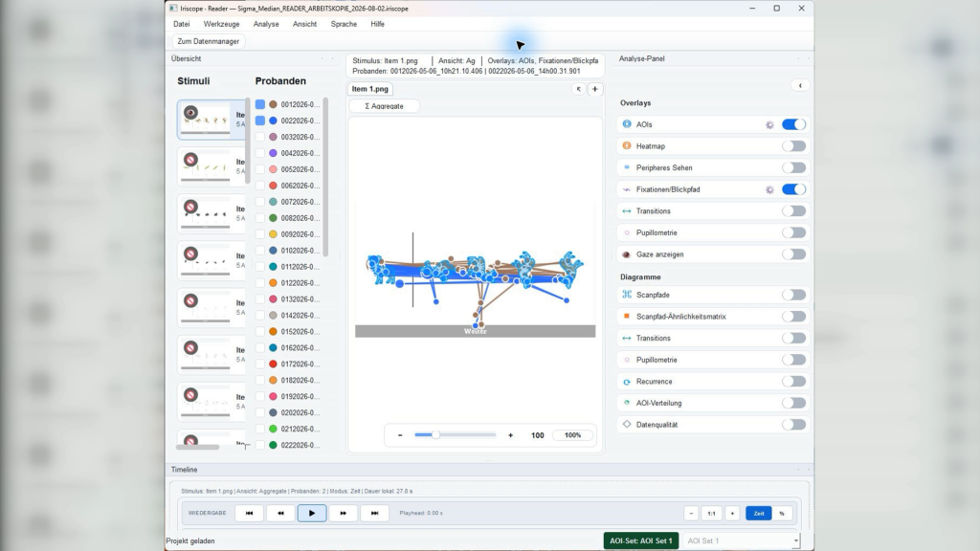Enable the Datenqualität toggle

(x=793, y=424)
